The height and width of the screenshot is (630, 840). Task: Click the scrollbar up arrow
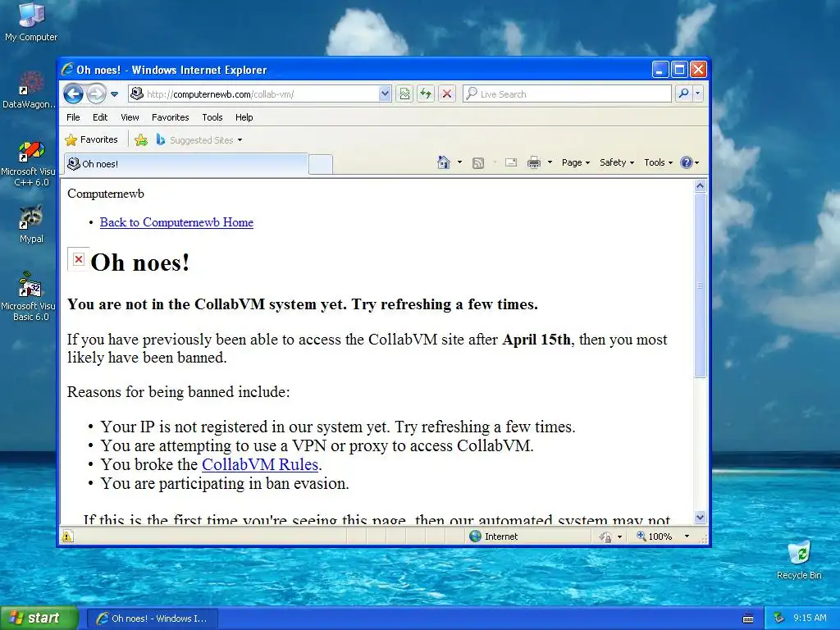[700, 186]
